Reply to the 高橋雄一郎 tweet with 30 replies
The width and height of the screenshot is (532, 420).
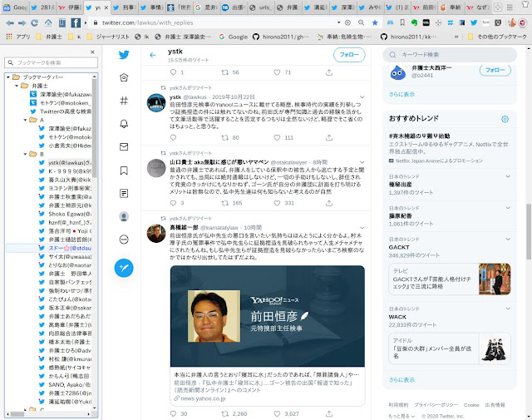click(x=174, y=413)
